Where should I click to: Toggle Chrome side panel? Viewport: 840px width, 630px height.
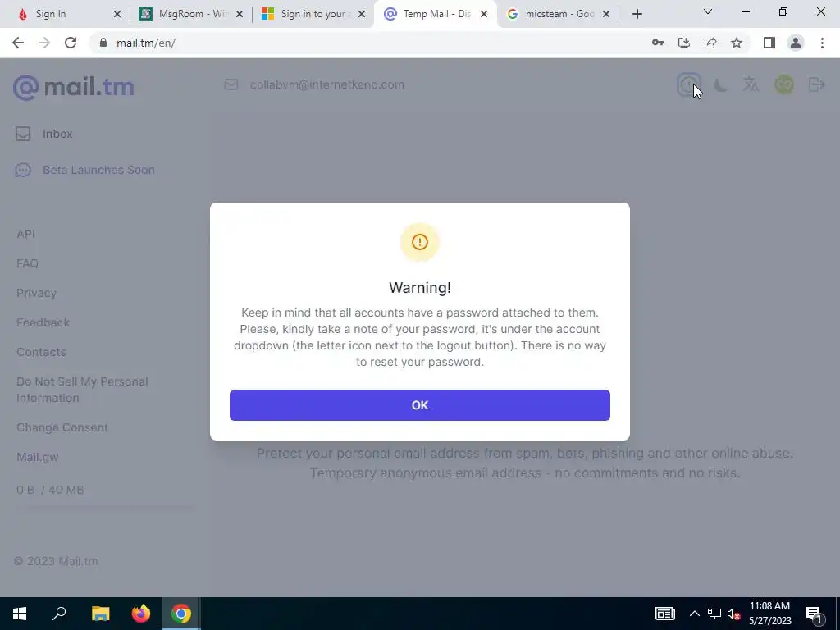pyautogui.click(x=769, y=43)
